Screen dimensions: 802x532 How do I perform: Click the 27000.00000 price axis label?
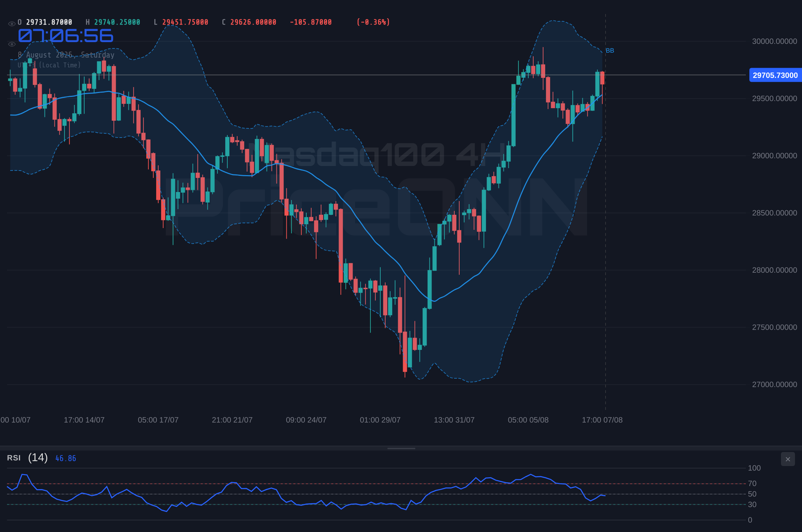775,385
